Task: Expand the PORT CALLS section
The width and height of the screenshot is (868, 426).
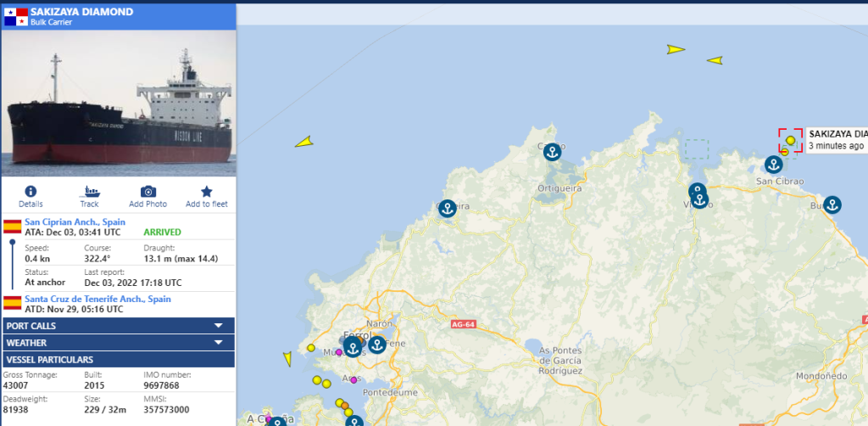Action: [118, 326]
